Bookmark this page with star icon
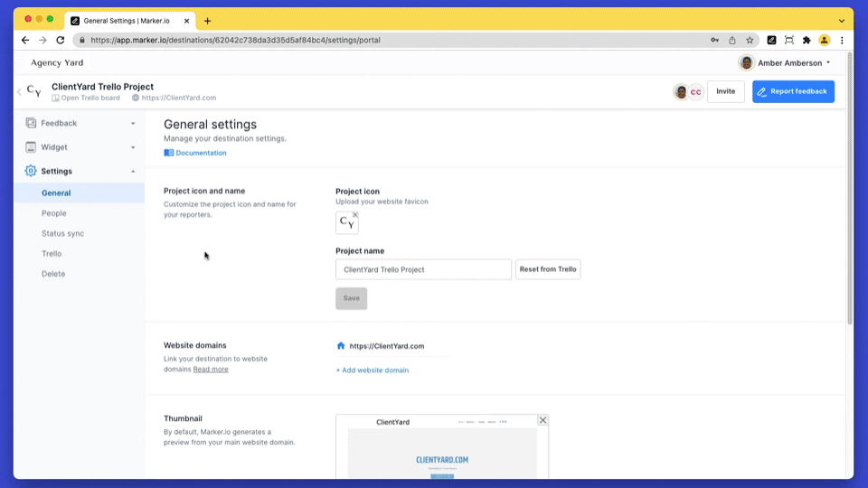 tap(750, 40)
